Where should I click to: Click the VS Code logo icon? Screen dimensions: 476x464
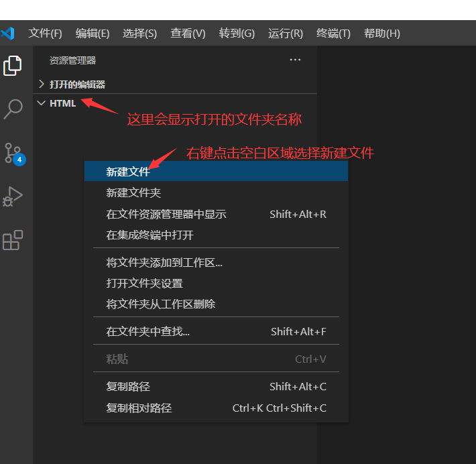point(8,33)
